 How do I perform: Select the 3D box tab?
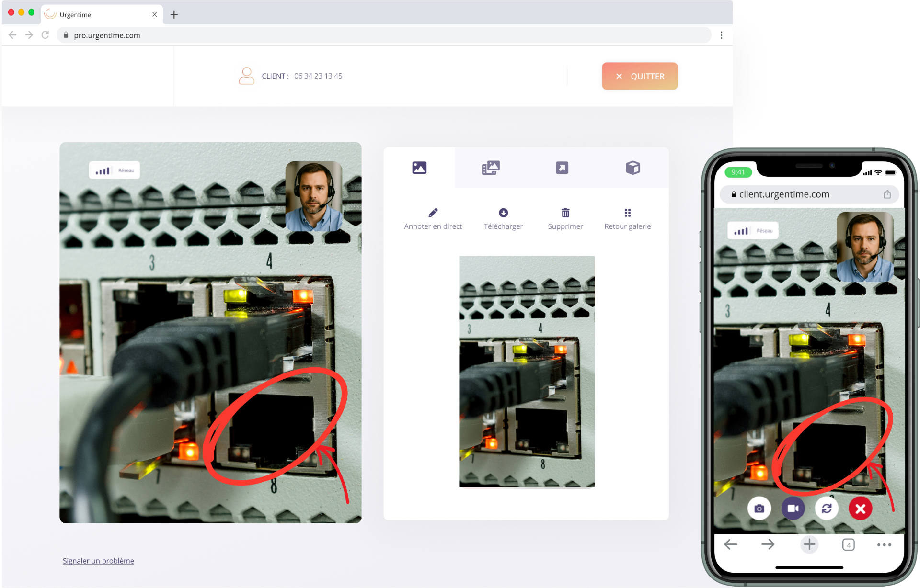tap(633, 168)
